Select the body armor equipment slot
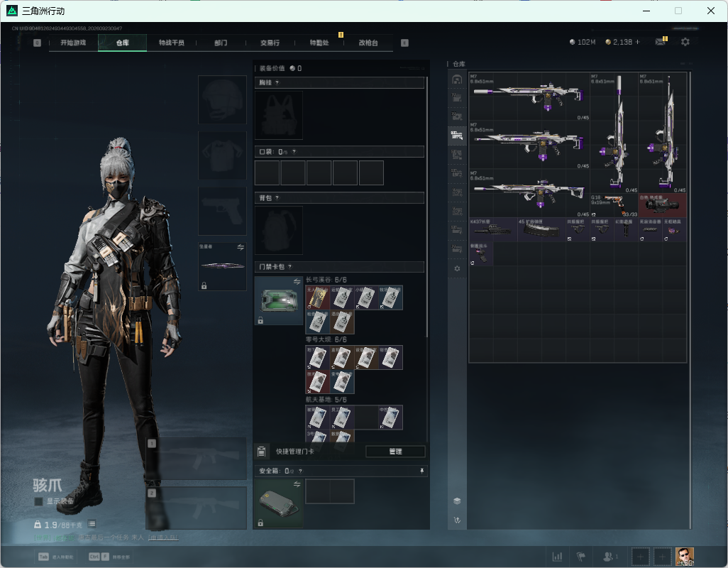Viewport: 728px width, 568px height. tap(222, 155)
